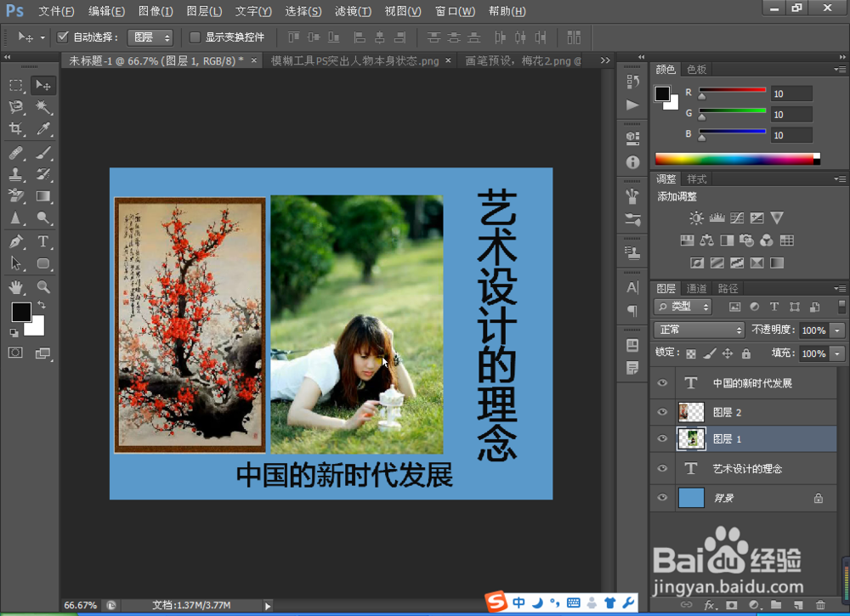The image size is (850, 616).
Task: Delete layer with trash icon
Action: pyautogui.click(x=820, y=605)
